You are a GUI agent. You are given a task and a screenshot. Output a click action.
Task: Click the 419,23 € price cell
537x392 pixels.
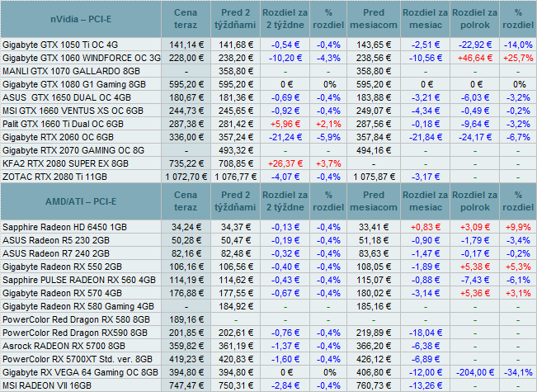coord(186,360)
